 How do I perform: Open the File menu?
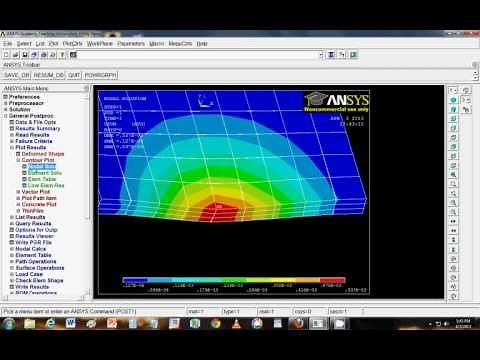8,44
